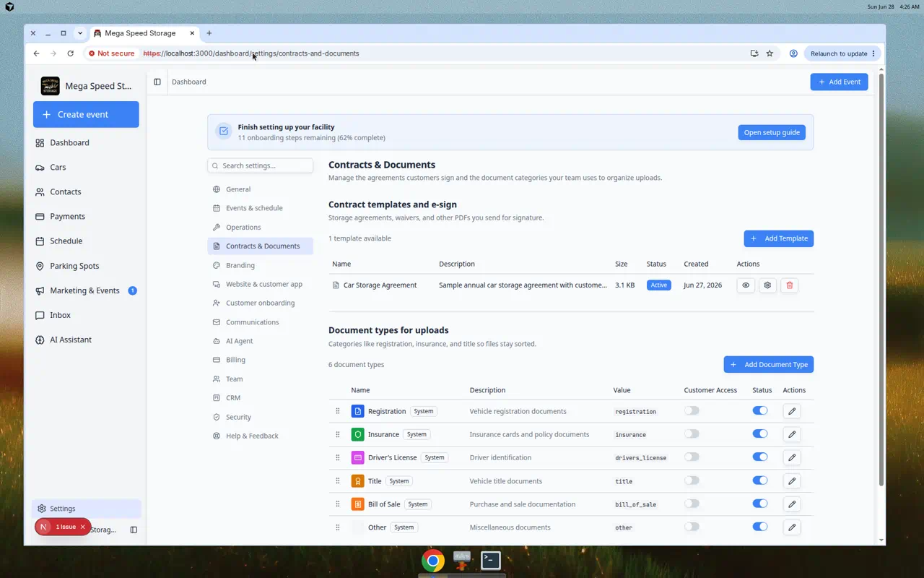The image size is (924, 578).
Task: Preview the Car Storage Agreement template (eye icon)
Action: [x=746, y=285]
